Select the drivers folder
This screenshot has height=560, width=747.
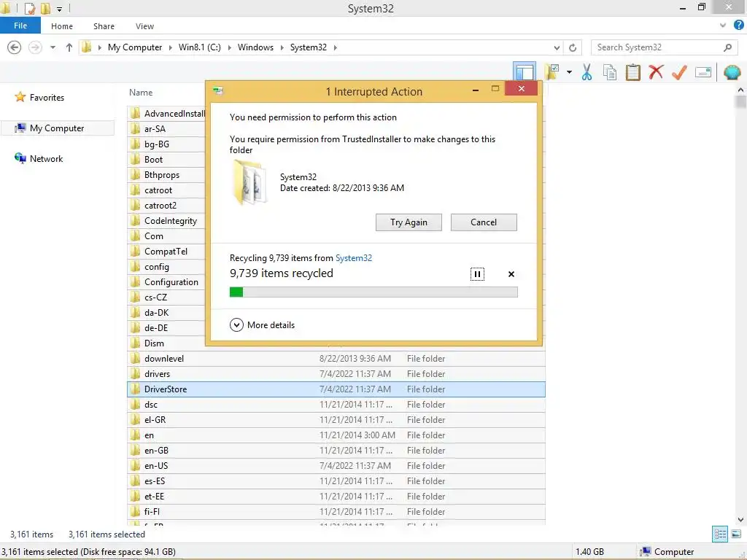(x=336, y=374)
